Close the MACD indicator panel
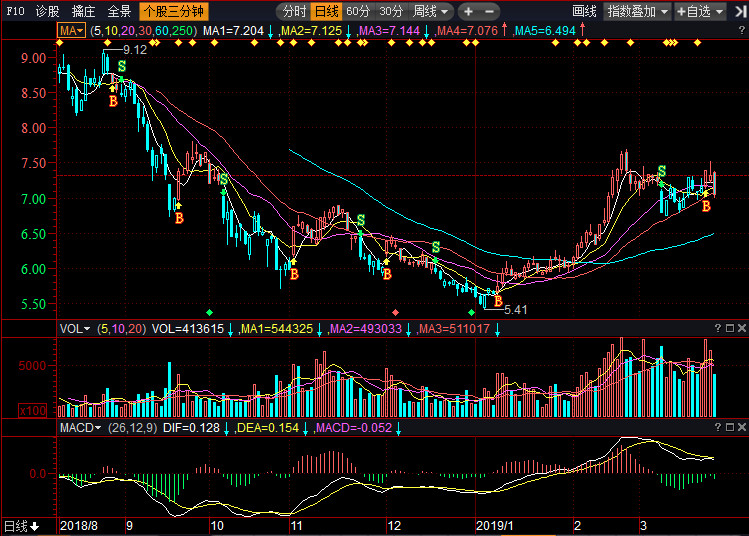The height and width of the screenshot is (536, 749). pos(742,428)
